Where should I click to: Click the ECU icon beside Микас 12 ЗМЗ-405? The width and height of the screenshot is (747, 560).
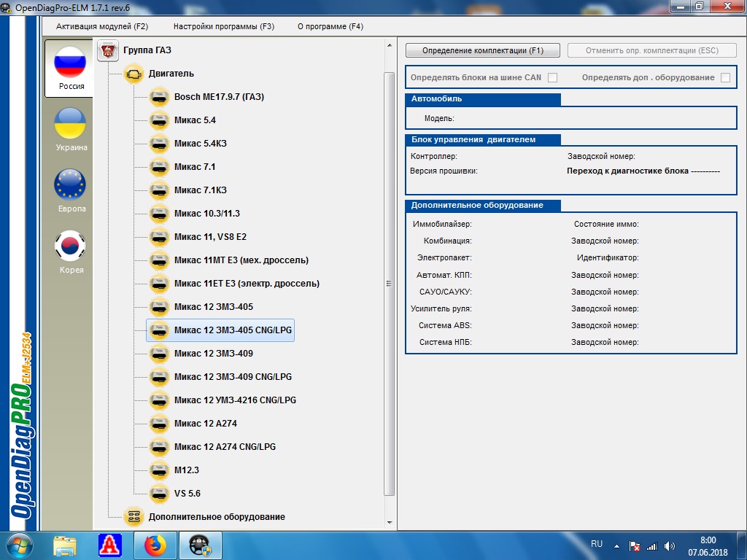[x=159, y=307]
